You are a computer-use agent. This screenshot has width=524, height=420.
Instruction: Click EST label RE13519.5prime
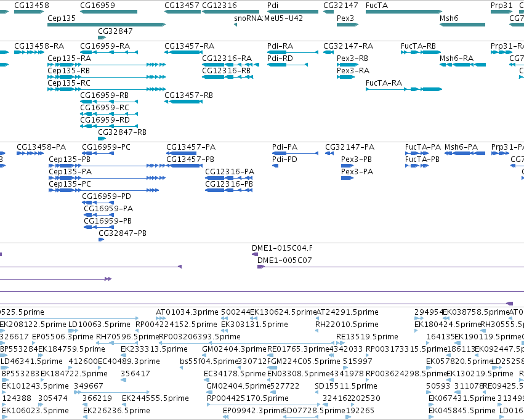[367, 337]
